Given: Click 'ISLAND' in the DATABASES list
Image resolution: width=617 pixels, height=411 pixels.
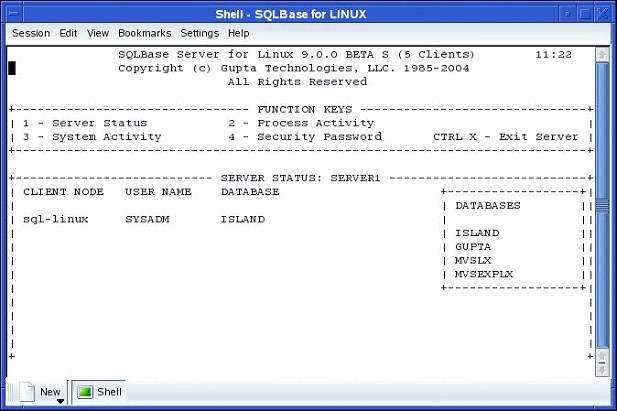Looking at the screenshot, I should (x=477, y=233).
